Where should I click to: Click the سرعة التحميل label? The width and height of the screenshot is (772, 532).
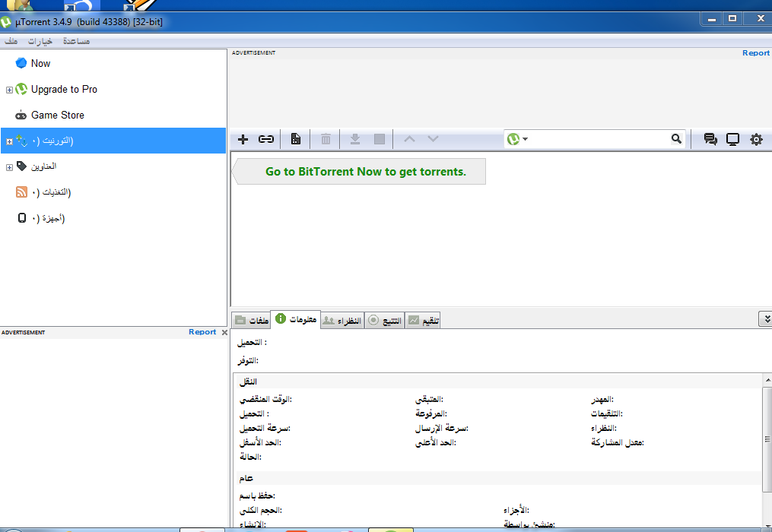click(265, 428)
